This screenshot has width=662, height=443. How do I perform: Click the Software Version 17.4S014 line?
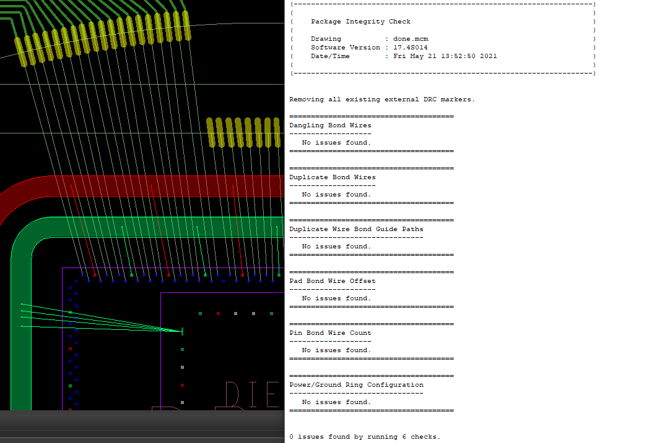tap(369, 48)
